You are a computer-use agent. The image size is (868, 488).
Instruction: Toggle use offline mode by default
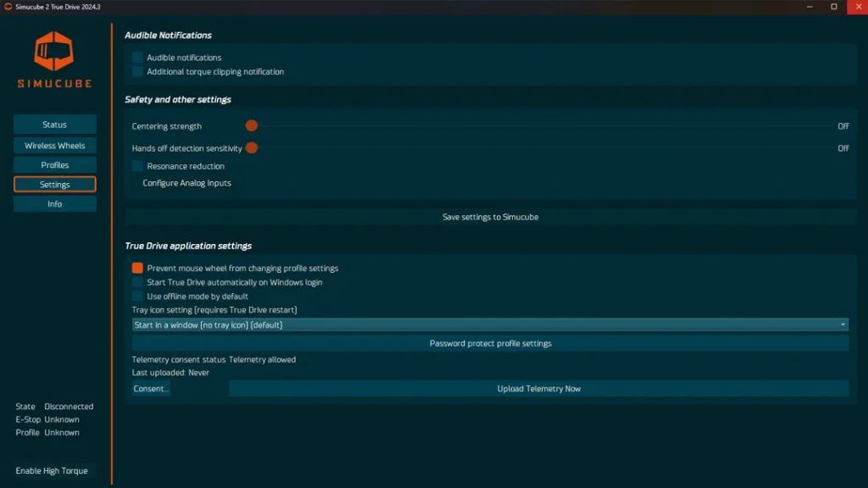tap(137, 296)
